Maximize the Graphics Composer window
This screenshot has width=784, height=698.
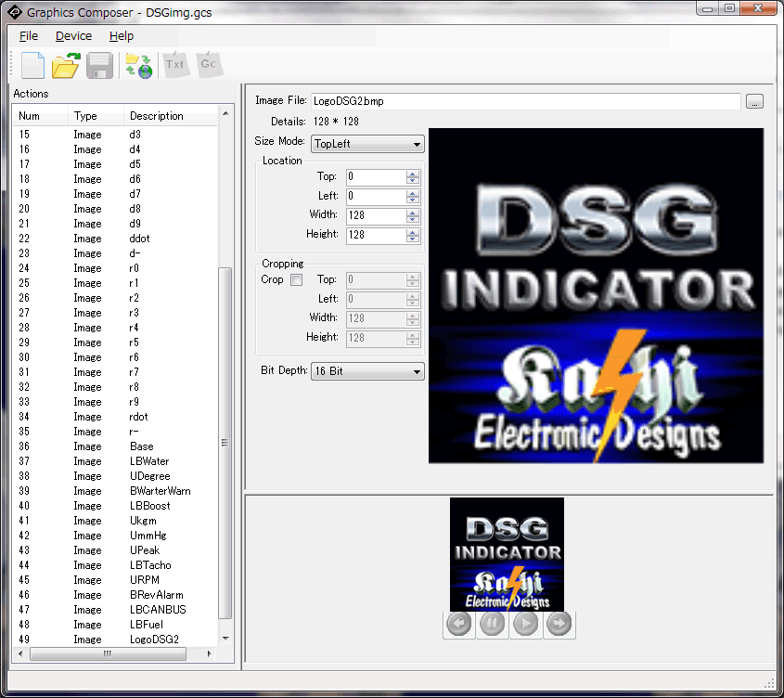point(729,8)
